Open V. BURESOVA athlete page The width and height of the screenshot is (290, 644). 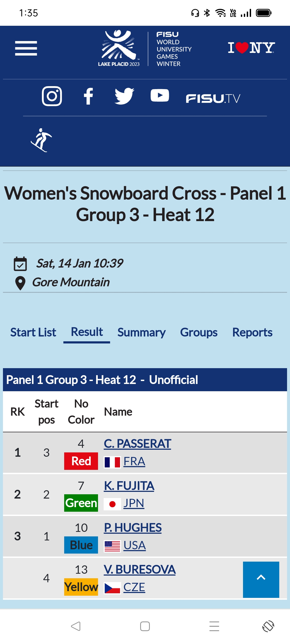click(x=140, y=570)
